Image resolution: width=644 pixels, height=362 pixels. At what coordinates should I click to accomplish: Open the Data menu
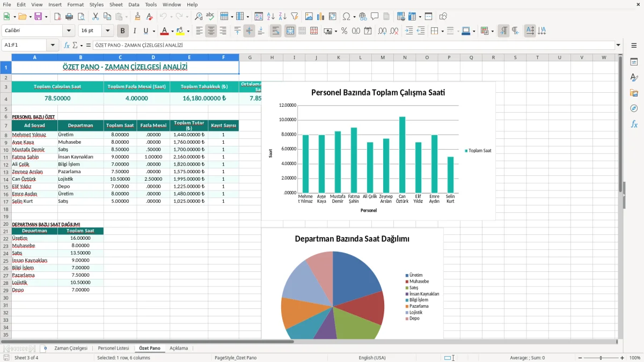(134, 4)
